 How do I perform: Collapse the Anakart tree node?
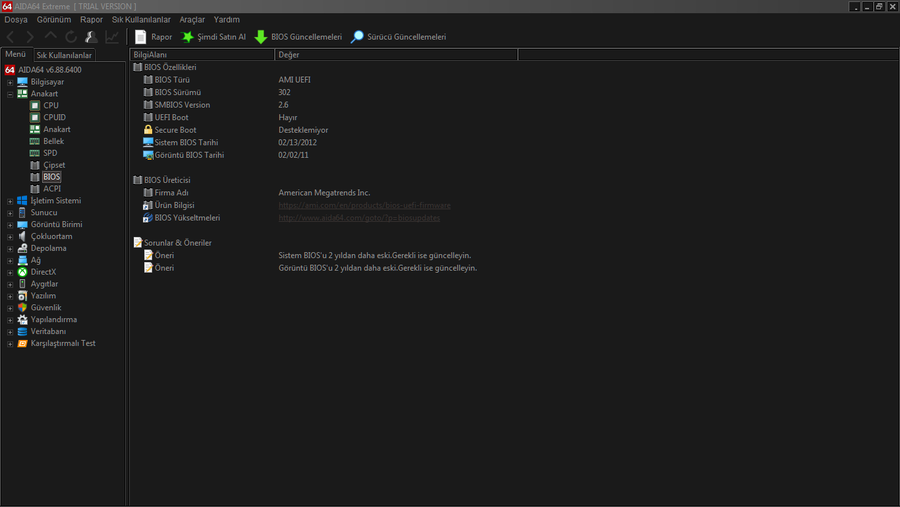coord(10,94)
